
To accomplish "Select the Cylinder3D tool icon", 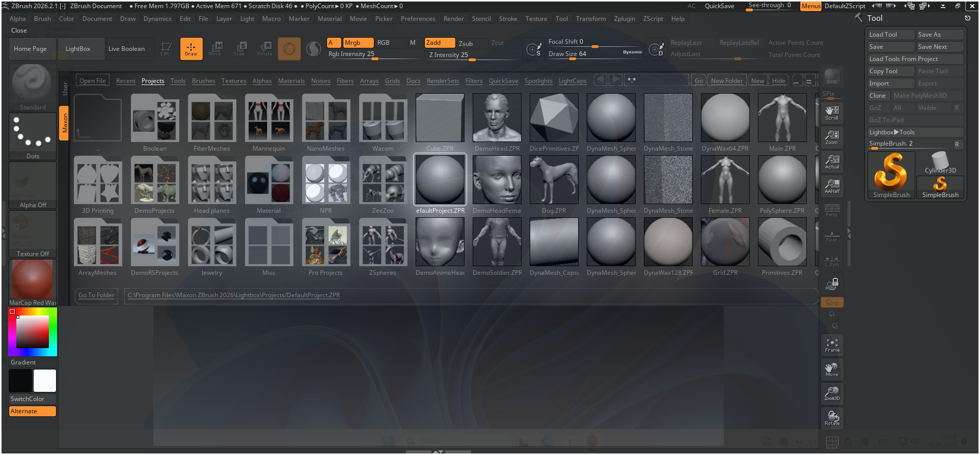I will point(940,163).
